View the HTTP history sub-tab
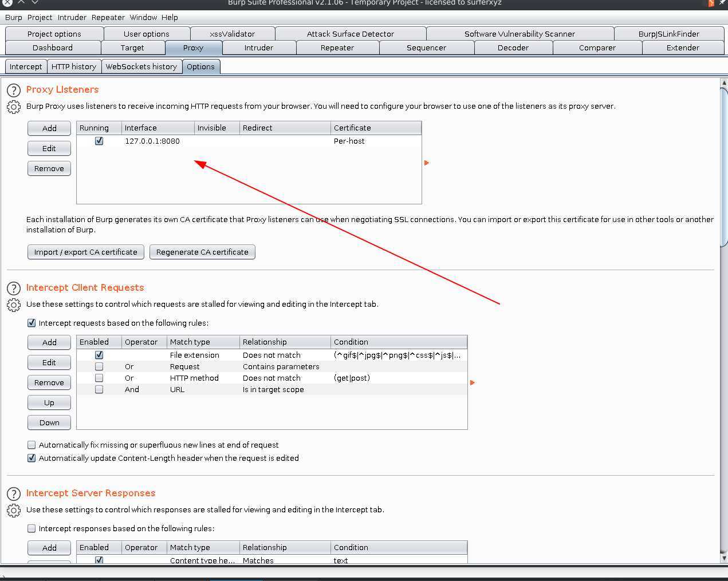 pyautogui.click(x=74, y=66)
